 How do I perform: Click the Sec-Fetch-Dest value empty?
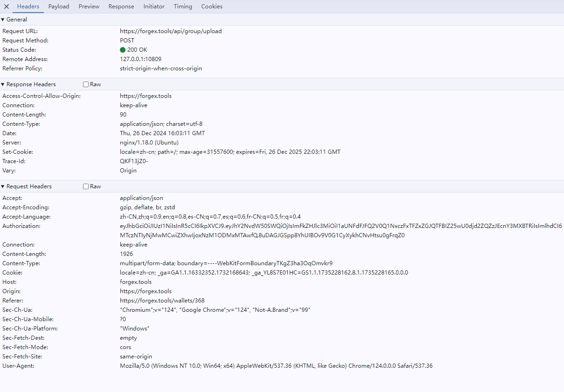[128, 338]
